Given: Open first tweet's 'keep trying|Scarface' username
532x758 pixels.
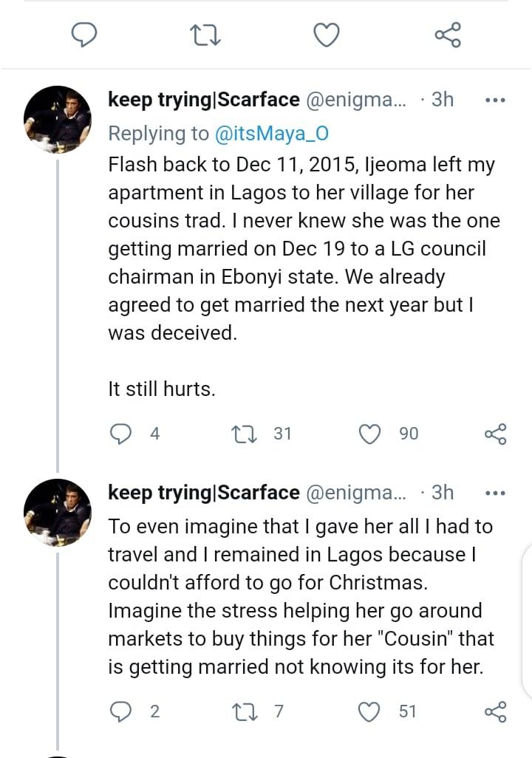Looking at the screenshot, I should click(x=204, y=100).
